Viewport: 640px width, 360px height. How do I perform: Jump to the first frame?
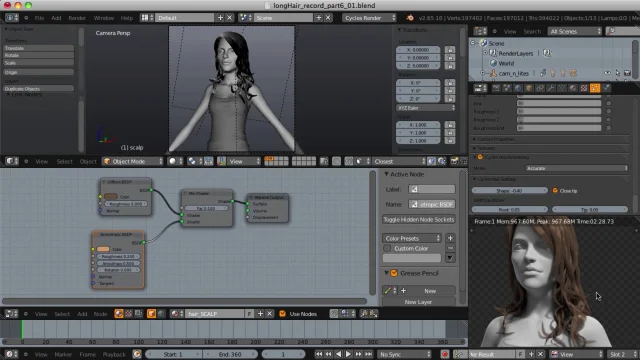(x=318, y=354)
